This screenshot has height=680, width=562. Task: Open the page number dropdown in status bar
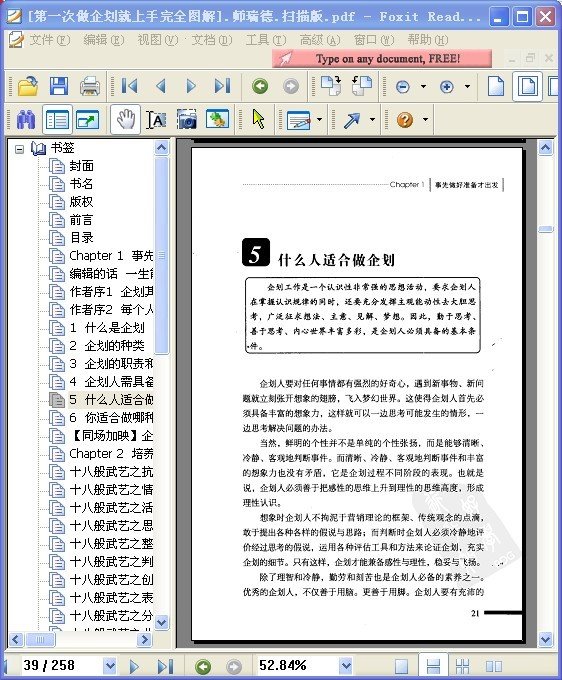[x=110, y=665]
